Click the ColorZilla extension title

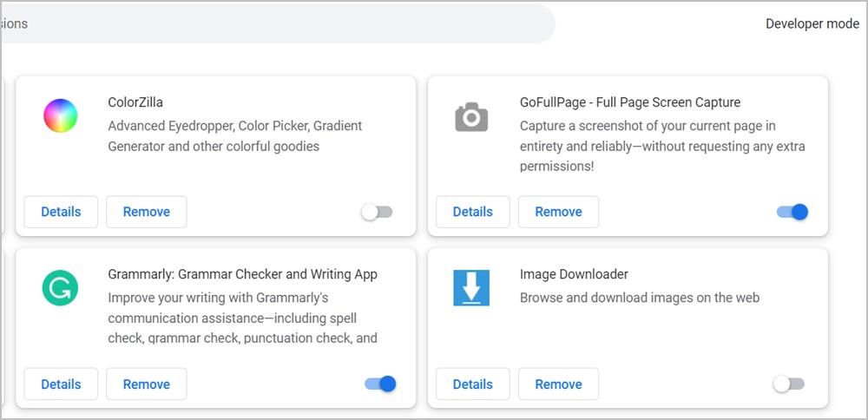[135, 102]
